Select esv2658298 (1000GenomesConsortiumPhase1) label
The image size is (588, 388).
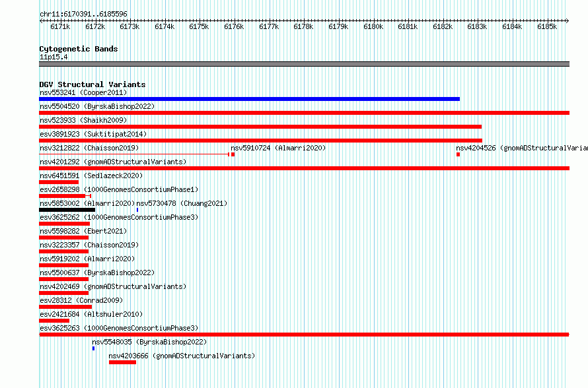coord(119,189)
